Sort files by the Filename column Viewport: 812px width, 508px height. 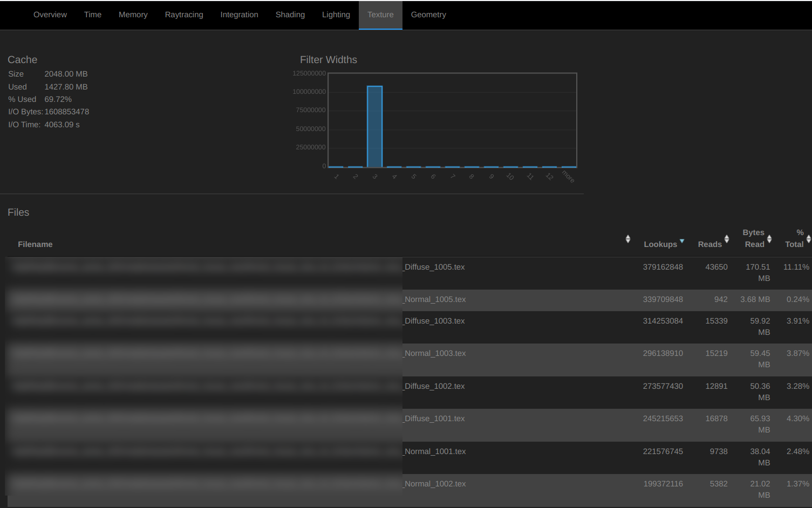point(35,244)
